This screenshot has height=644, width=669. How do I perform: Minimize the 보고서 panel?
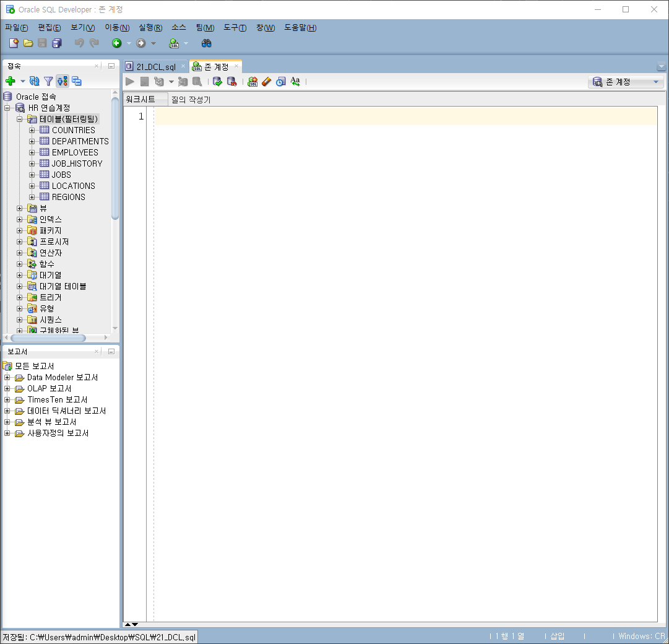click(111, 352)
